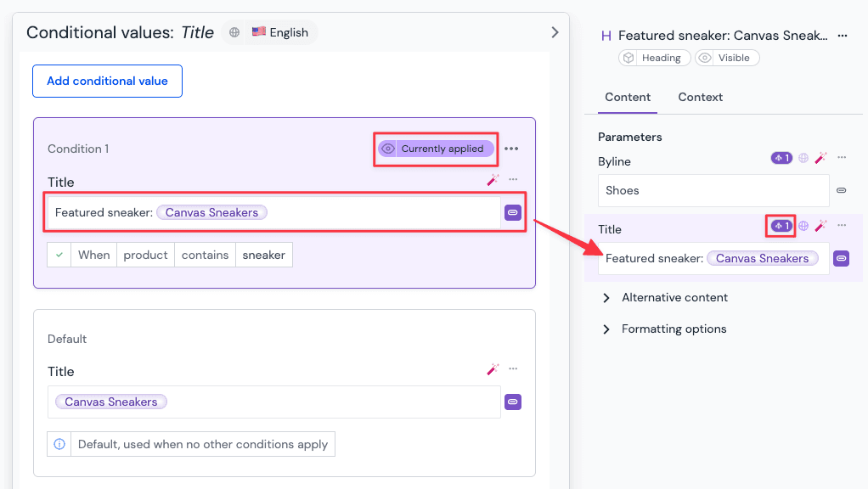This screenshot has height=489, width=868.
Task: Click the 'Condition 1' label
Action: [x=78, y=149]
